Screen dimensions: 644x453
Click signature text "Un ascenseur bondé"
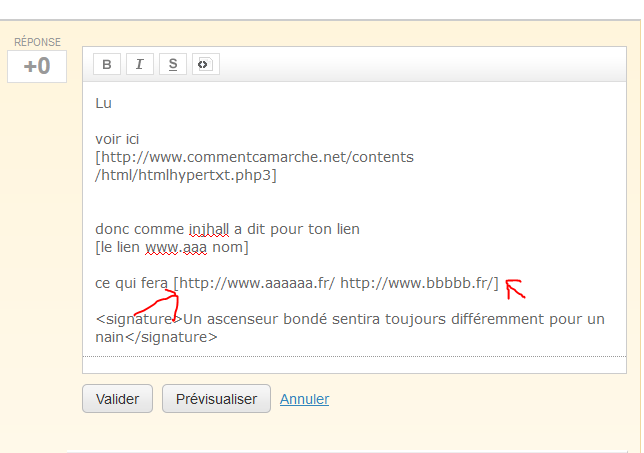click(255, 319)
